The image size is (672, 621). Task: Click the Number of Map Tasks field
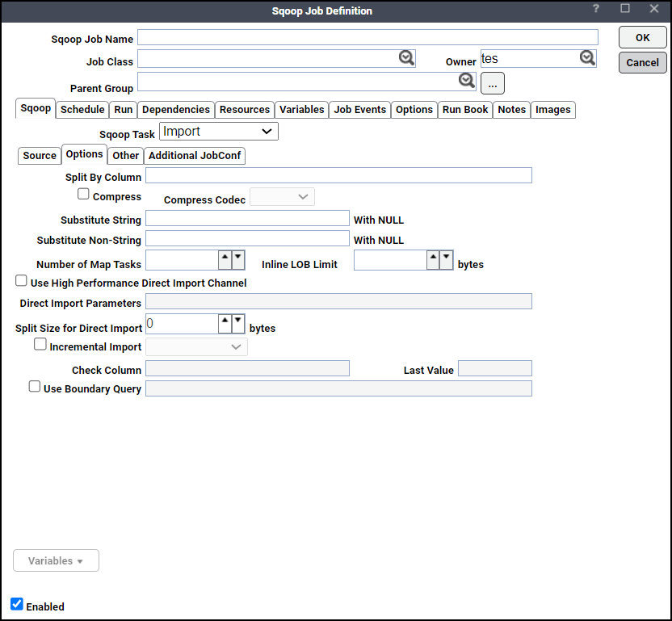click(x=183, y=260)
